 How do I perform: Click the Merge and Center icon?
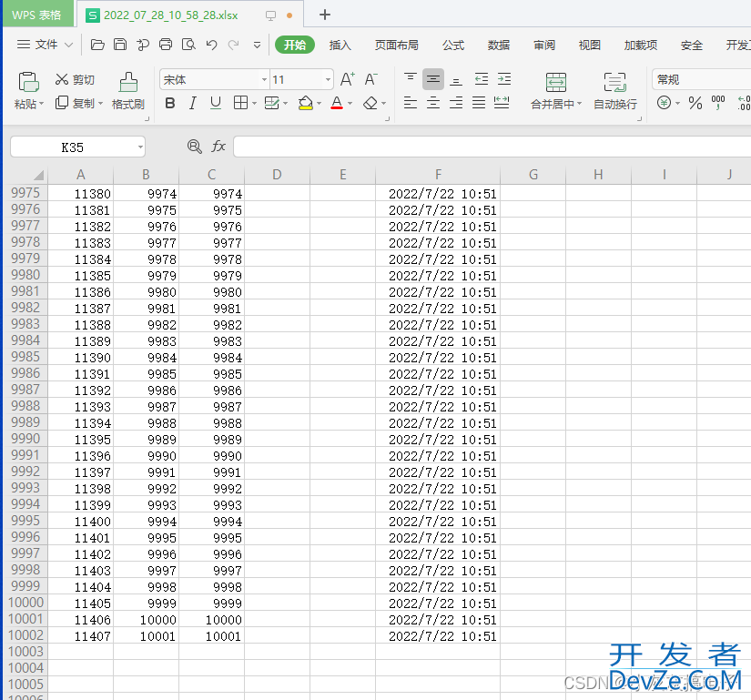pos(555,82)
